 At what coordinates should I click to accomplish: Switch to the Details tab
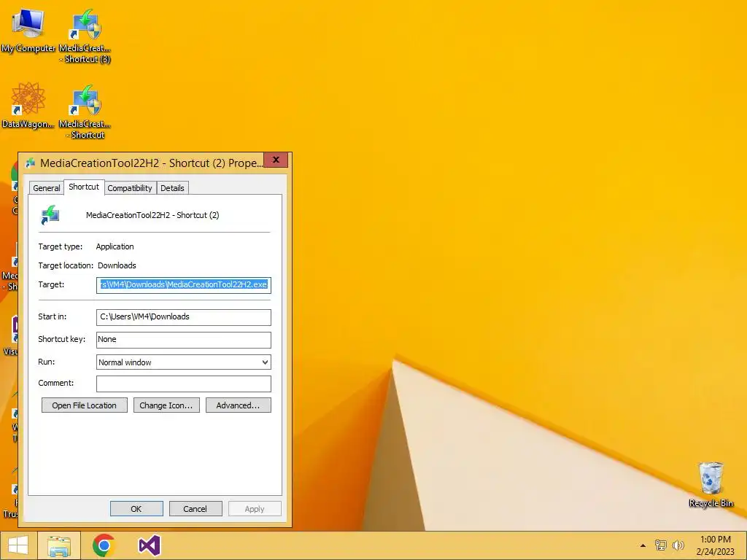pyautogui.click(x=172, y=188)
